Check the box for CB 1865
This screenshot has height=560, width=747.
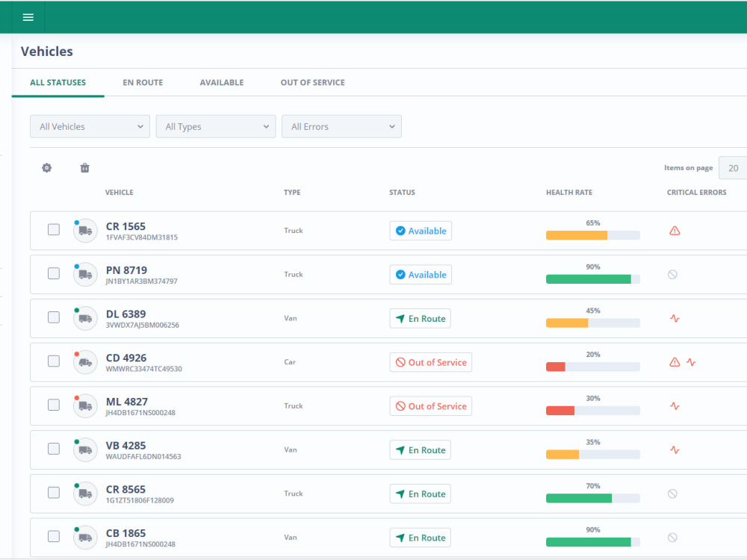tap(54, 536)
